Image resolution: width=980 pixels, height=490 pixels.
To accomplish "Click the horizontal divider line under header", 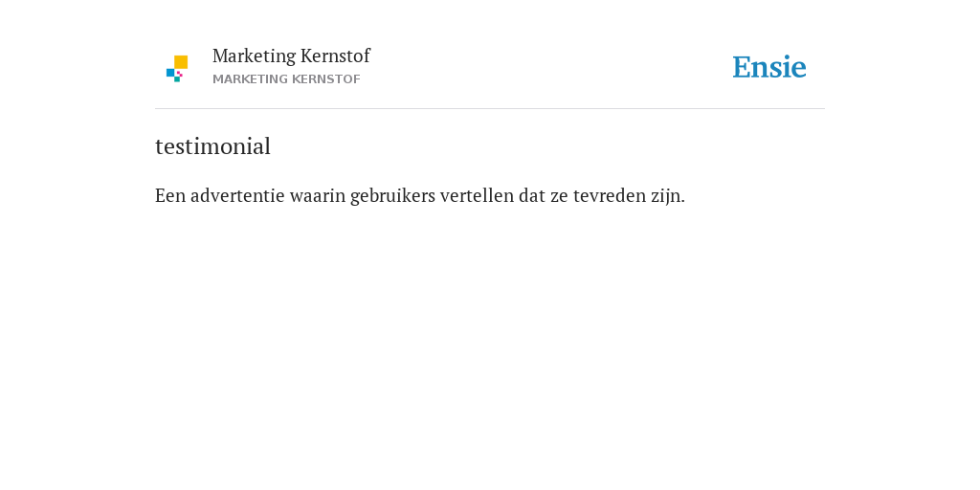I will pyautogui.click(x=490, y=109).
